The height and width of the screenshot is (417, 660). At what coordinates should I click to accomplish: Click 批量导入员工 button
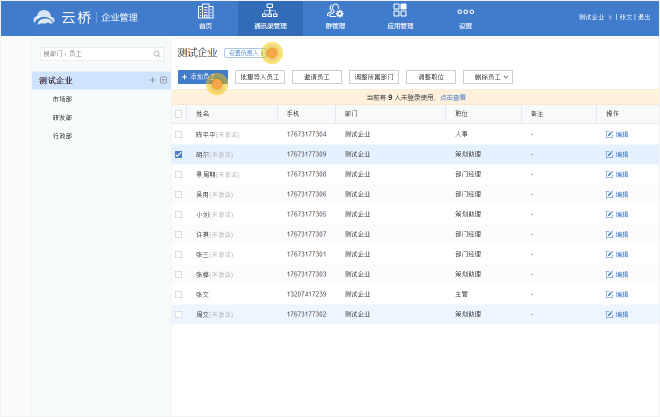tap(260, 77)
